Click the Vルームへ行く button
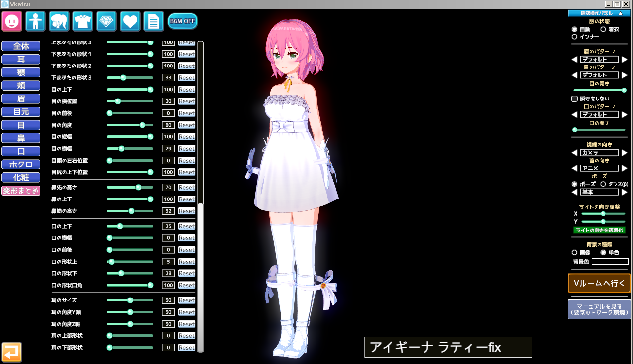 (x=599, y=283)
